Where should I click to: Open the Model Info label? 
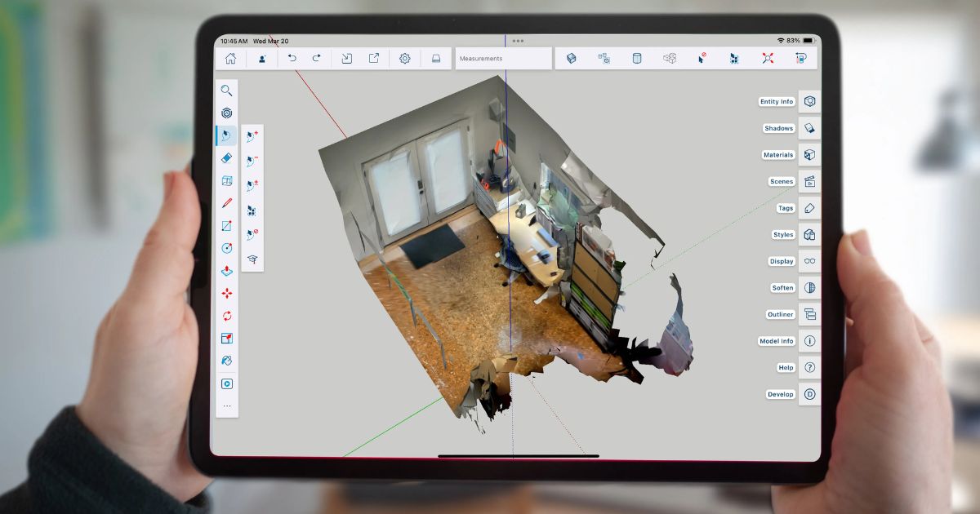(777, 341)
